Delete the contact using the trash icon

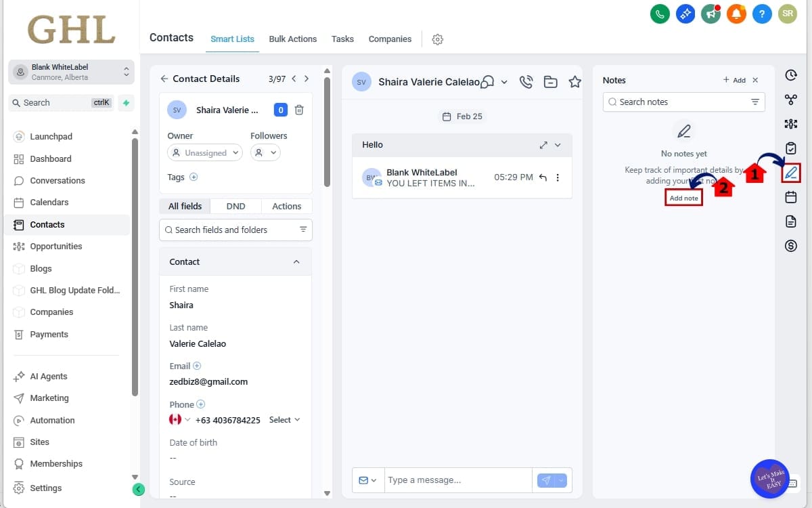(x=299, y=109)
